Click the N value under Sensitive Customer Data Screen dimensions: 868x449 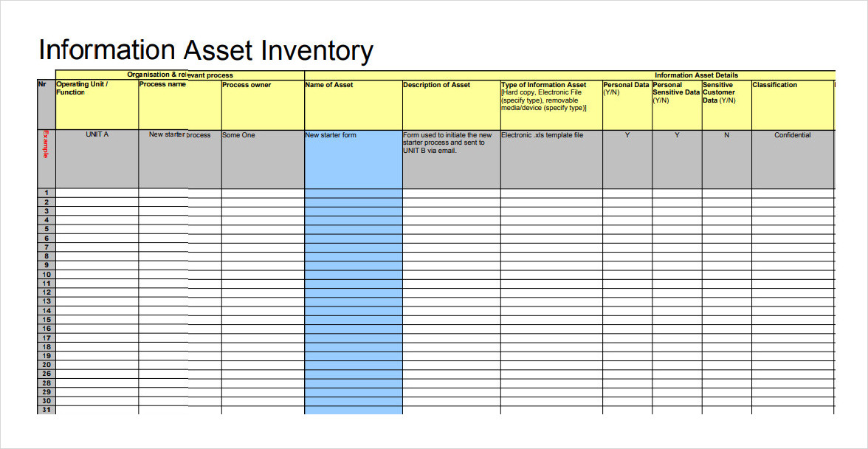click(x=726, y=135)
